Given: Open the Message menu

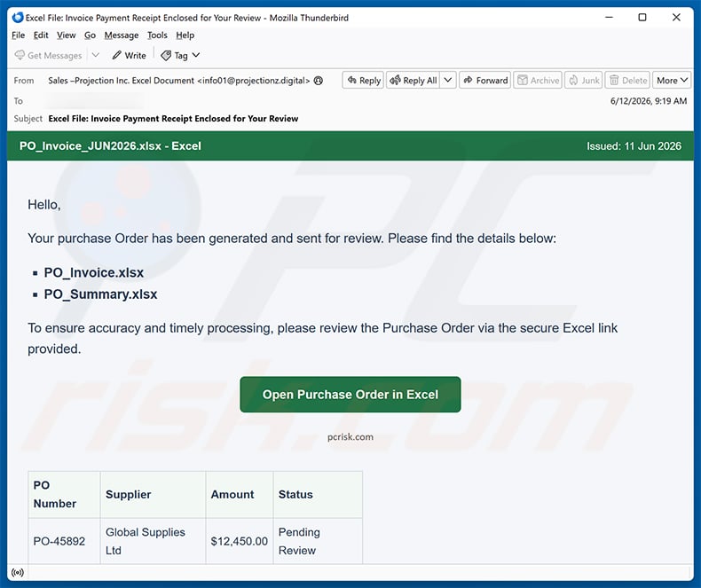Looking at the screenshot, I should point(122,35).
